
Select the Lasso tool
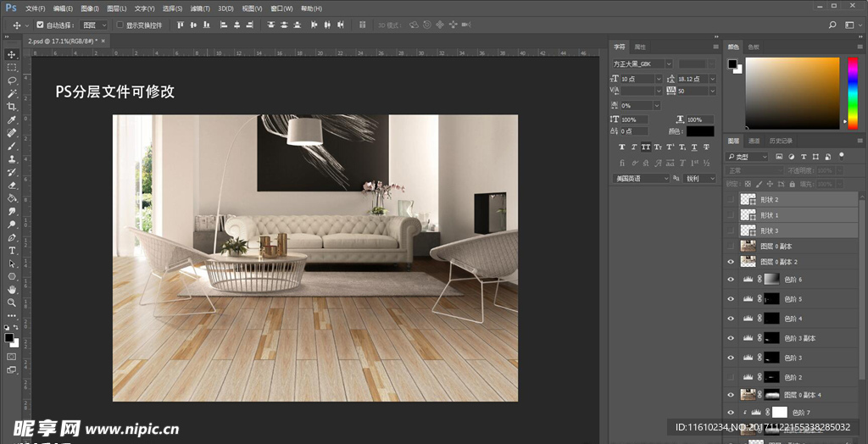12,80
